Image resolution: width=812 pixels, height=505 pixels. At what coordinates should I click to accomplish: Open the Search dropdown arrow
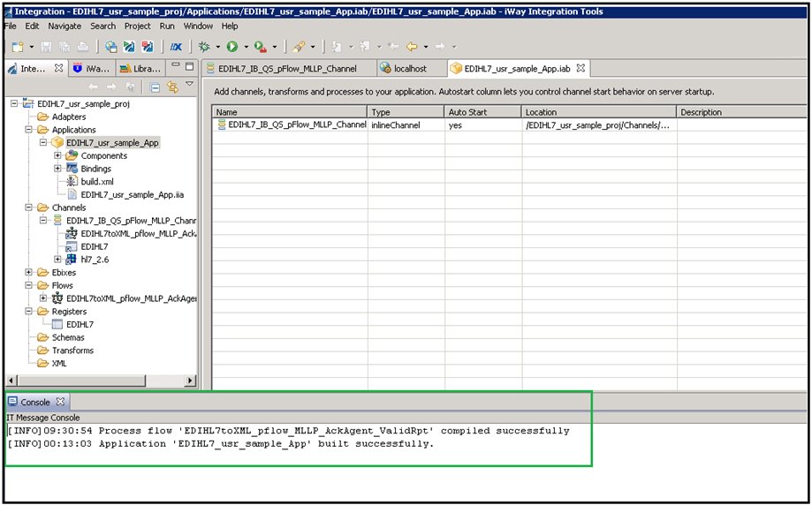pyautogui.click(x=312, y=47)
